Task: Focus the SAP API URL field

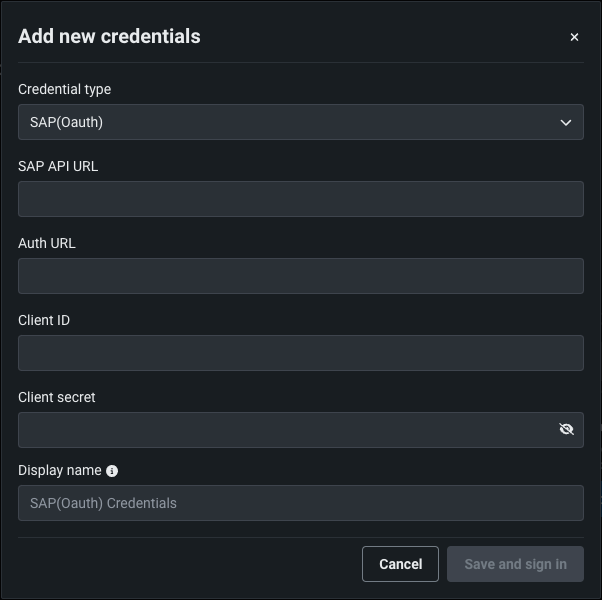Action: click(300, 199)
